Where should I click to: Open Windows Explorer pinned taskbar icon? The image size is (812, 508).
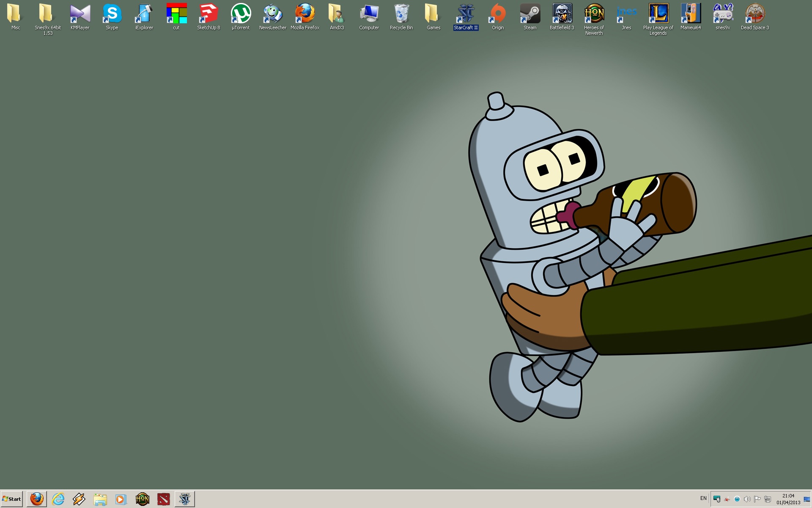100,499
